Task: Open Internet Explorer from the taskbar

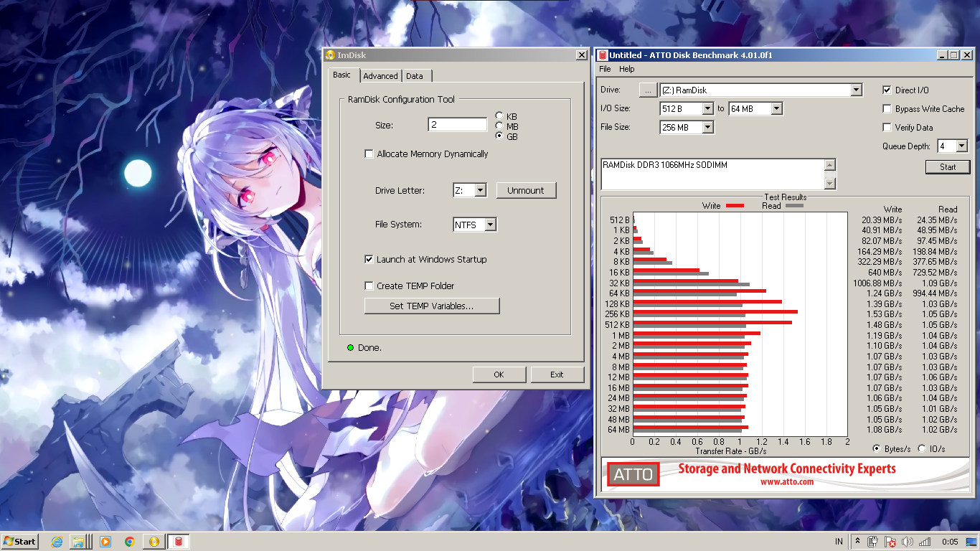Action: [x=57, y=542]
